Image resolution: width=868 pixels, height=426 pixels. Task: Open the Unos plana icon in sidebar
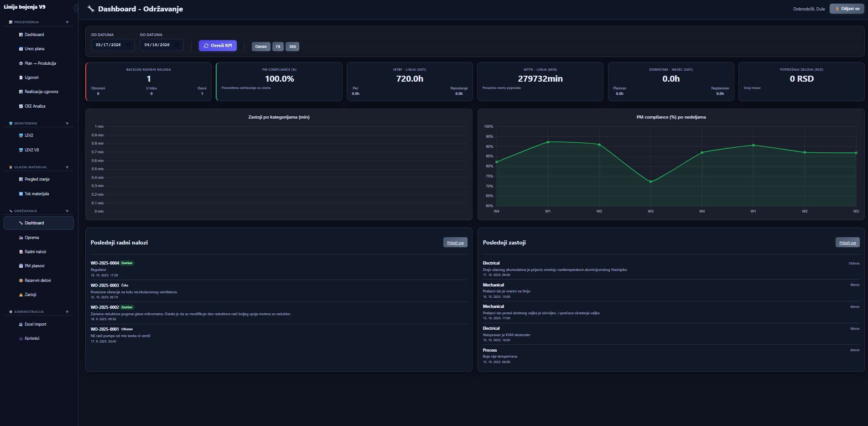21,49
